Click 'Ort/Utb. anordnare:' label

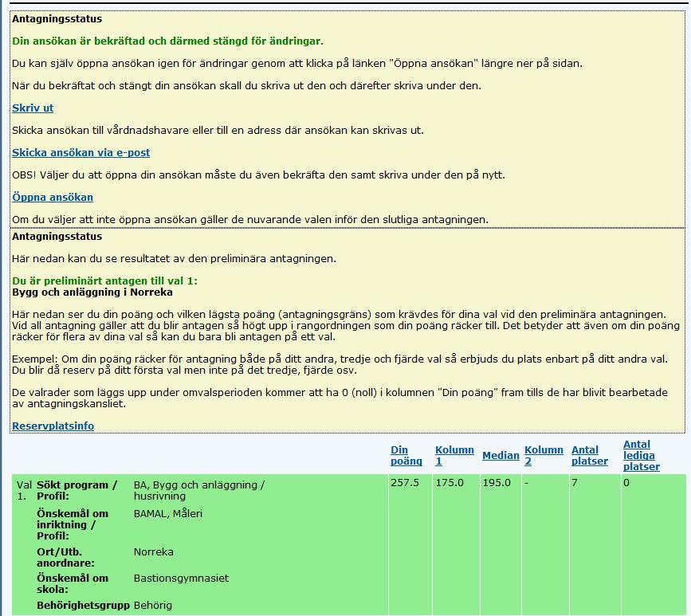click(65, 557)
